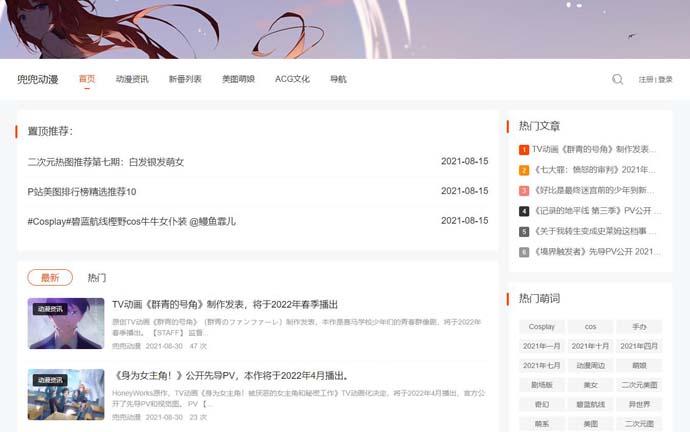
Task: Open thumbnail of 《身为女主角！》 article
Action: coord(66,395)
